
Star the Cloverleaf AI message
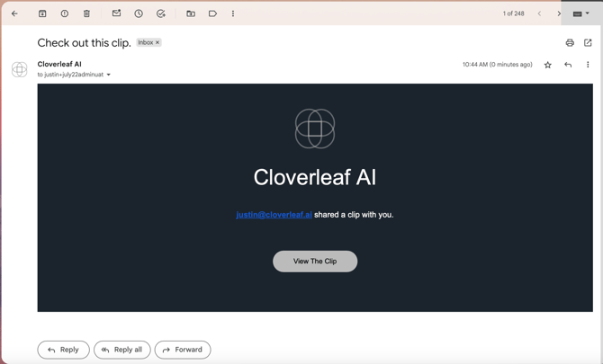pos(547,65)
